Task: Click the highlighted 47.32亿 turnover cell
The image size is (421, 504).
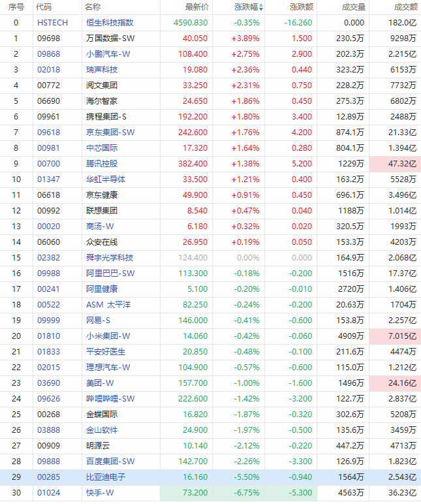Action: tap(395, 164)
